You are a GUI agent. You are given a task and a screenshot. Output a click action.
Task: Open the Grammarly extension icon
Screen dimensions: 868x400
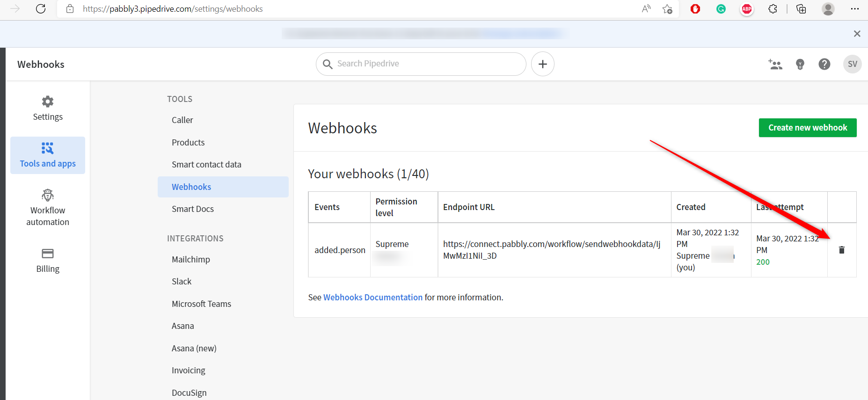pos(721,9)
